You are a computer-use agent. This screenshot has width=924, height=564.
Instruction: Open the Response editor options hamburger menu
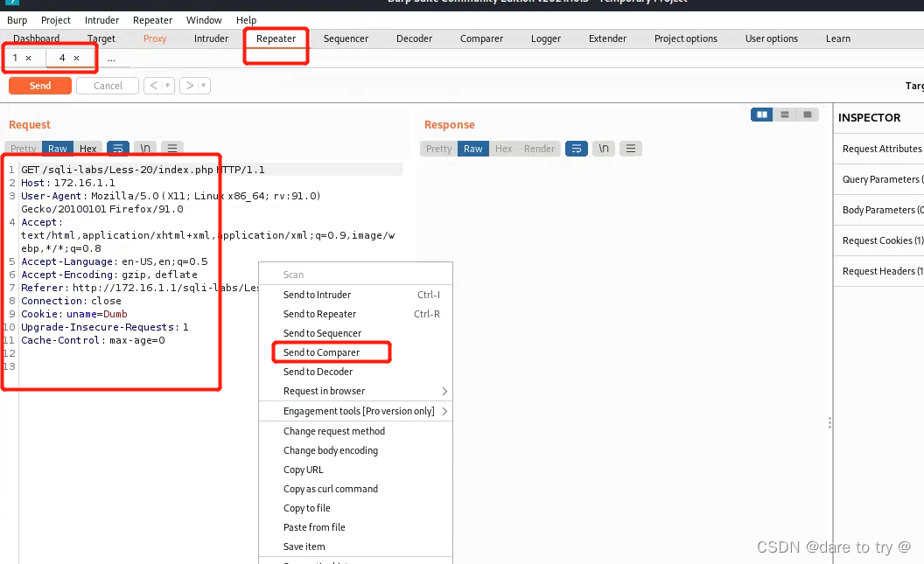tap(631, 149)
